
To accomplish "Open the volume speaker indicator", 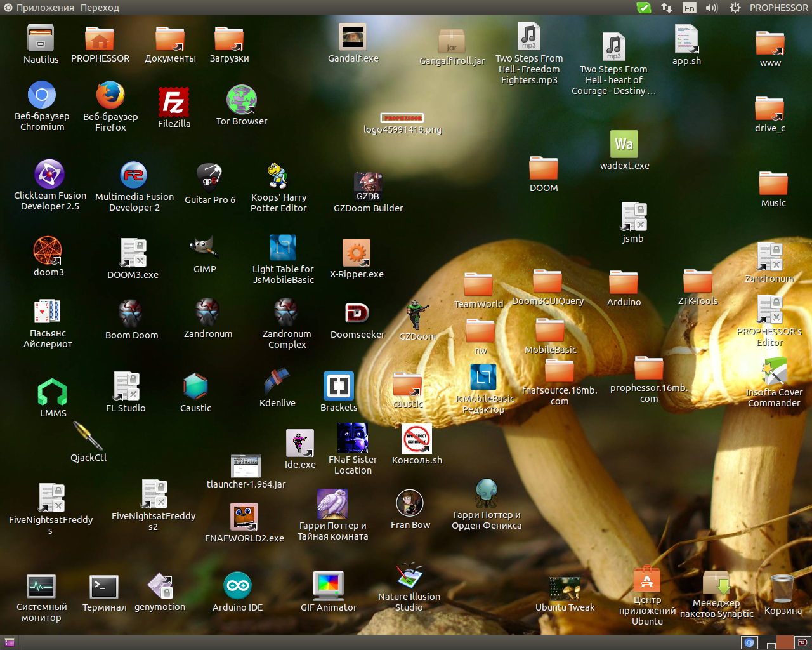I will [712, 8].
